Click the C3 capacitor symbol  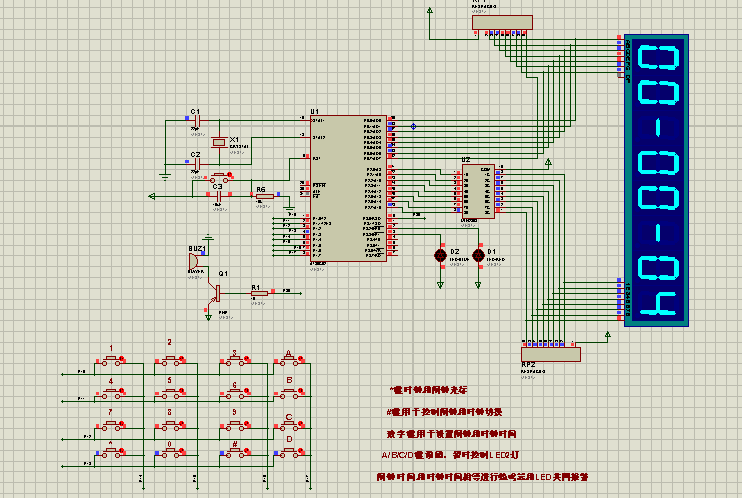pyautogui.click(x=219, y=196)
